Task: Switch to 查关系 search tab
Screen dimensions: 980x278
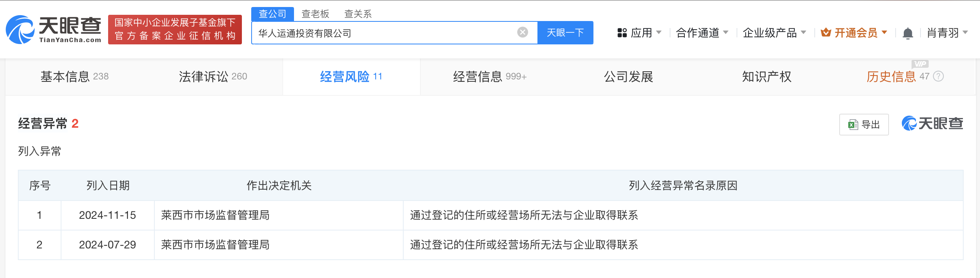Action: point(358,14)
